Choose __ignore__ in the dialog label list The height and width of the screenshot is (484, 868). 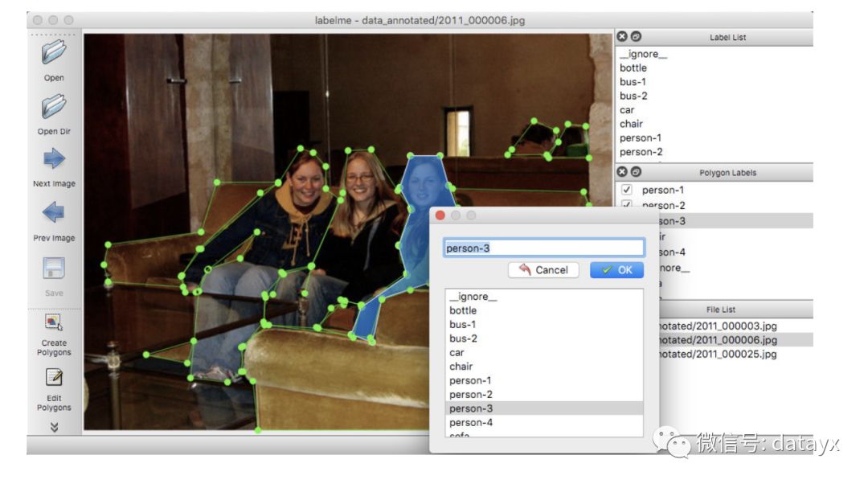point(544,297)
